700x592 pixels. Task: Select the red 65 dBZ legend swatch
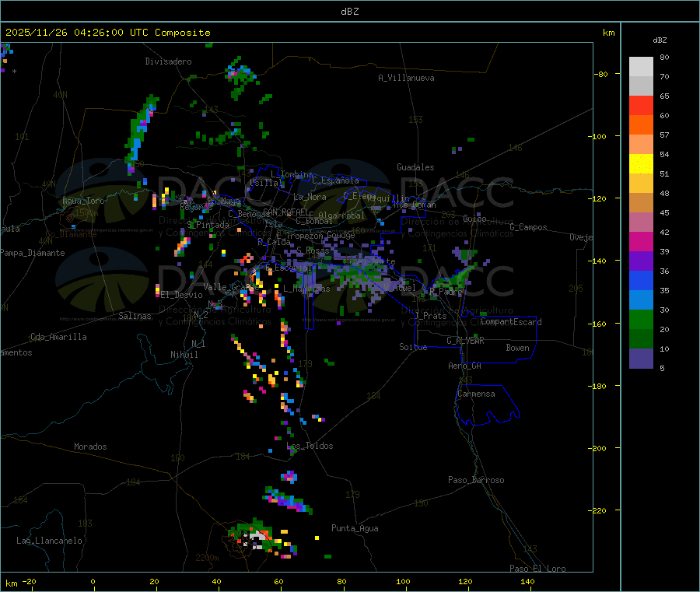[x=641, y=105]
